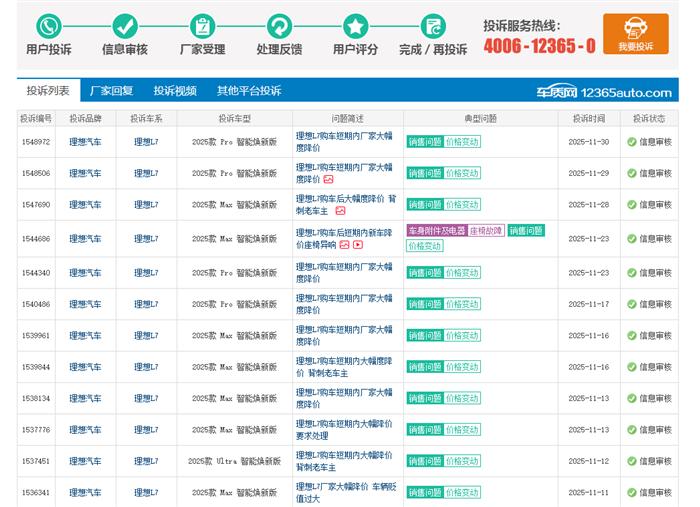Click the hotline number 4006-12365-0
Viewport: 700px width, 507px height.
point(539,46)
